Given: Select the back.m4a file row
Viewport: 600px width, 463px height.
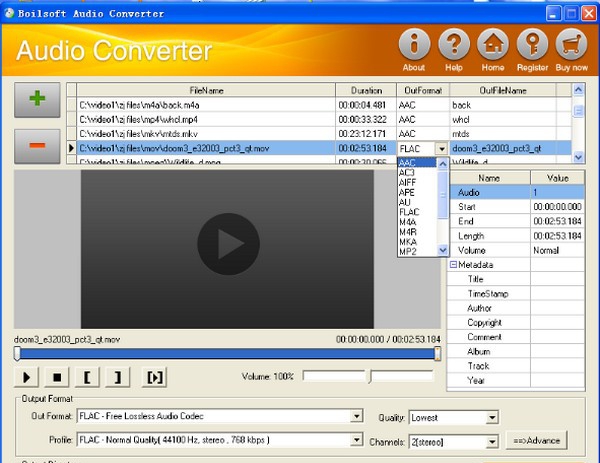Looking at the screenshot, I should [320, 105].
